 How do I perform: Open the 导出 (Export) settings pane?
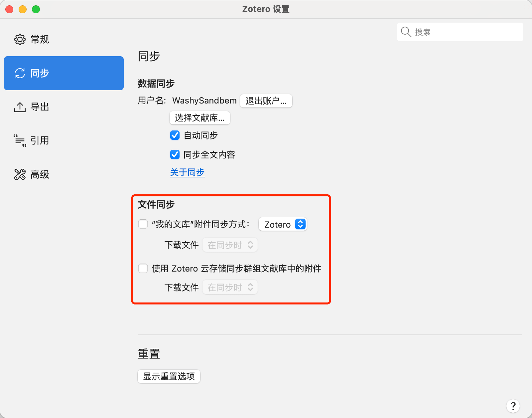(x=64, y=107)
